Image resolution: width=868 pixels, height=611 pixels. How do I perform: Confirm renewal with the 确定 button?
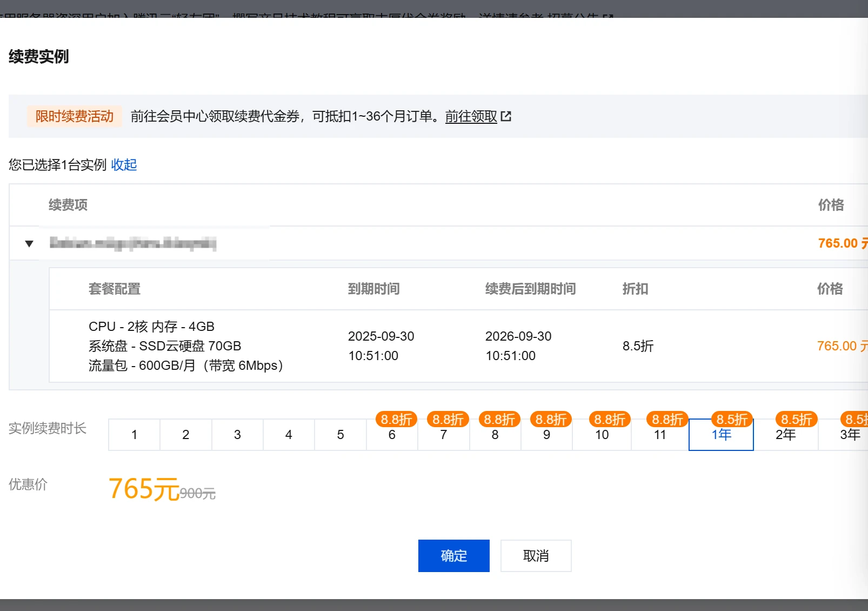[453, 556]
